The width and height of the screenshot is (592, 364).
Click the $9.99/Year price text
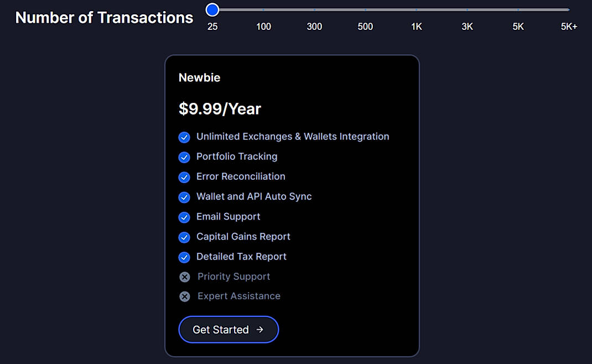(x=219, y=108)
